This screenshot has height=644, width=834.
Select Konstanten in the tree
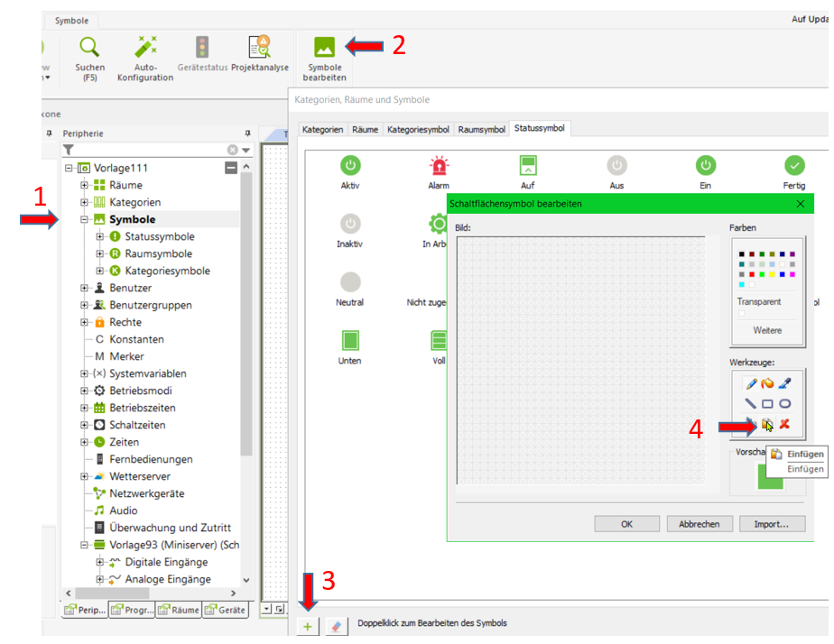tap(136, 339)
